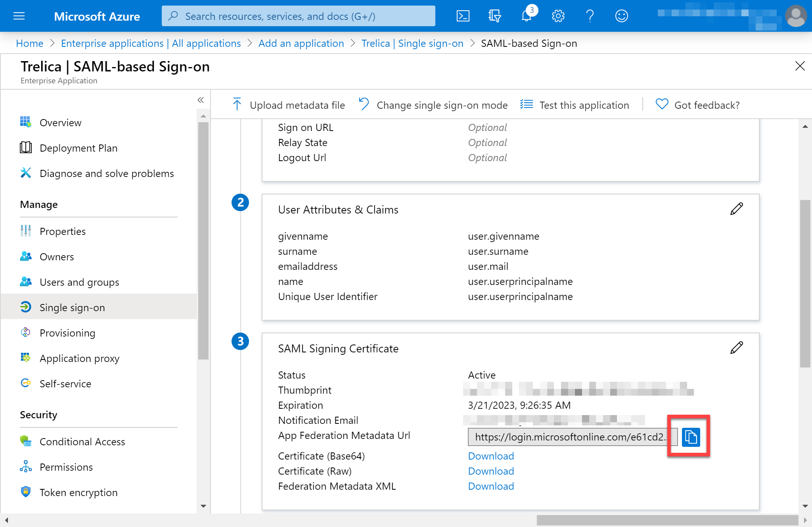Click the sidebar scroll up arrow
The image size is (812, 527).
pyautogui.click(x=203, y=116)
